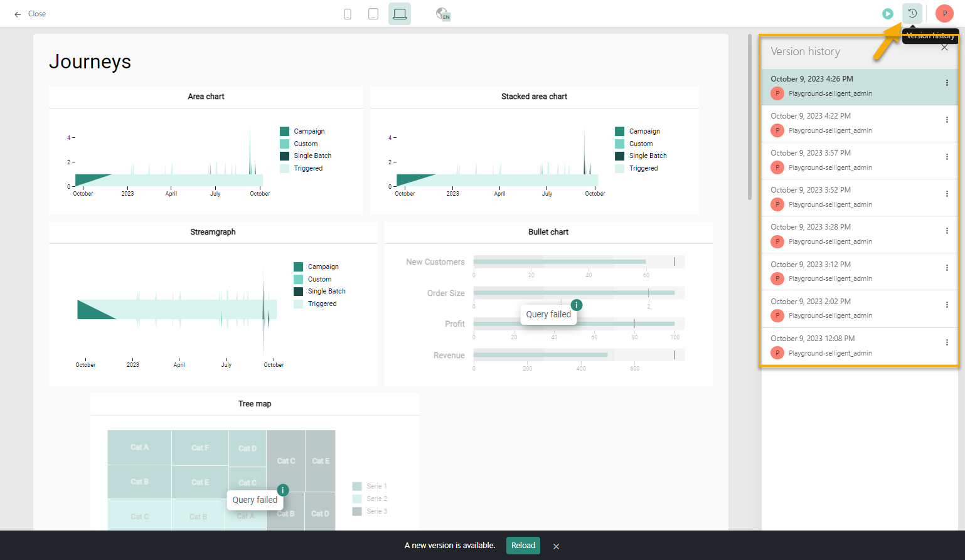
Task: Go back using the Close link
Action: click(30, 14)
